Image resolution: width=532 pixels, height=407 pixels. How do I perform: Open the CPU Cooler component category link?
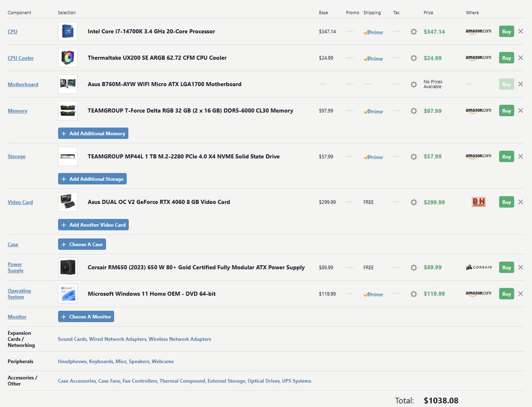point(20,58)
